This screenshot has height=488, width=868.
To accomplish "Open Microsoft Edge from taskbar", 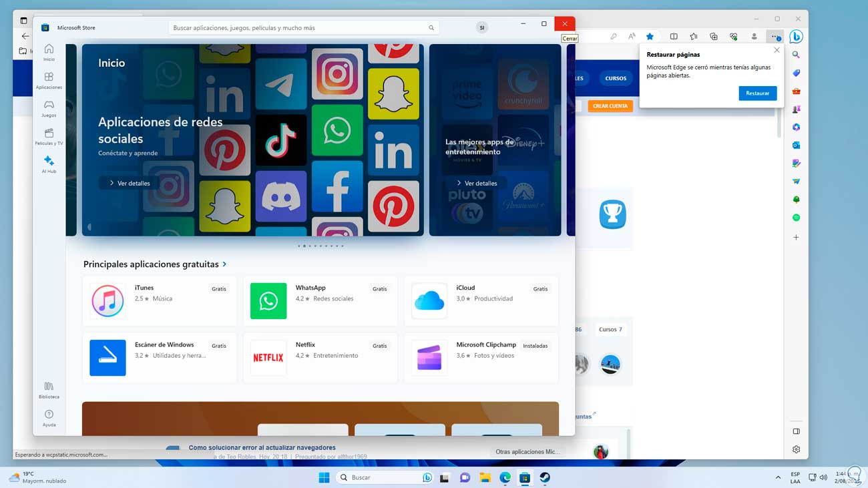I will (x=505, y=477).
